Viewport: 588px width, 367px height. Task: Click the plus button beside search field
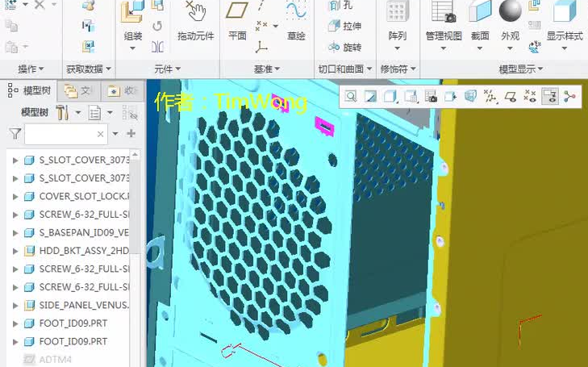tap(131, 133)
